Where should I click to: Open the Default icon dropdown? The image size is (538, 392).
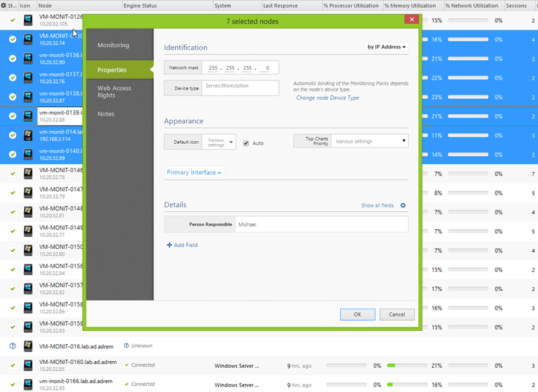point(220,142)
